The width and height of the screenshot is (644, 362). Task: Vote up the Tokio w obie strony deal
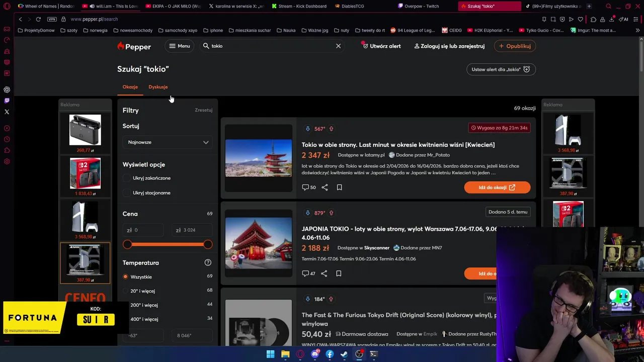point(331,129)
